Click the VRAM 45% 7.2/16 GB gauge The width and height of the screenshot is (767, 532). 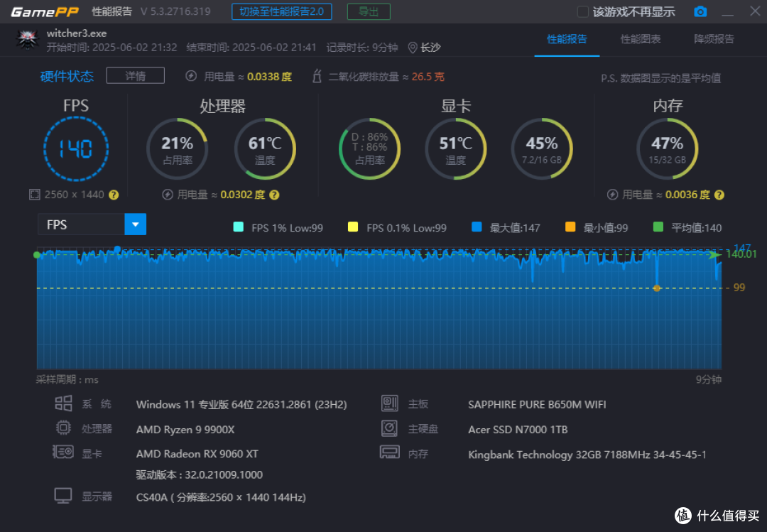pyautogui.click(x=541, y=148)
